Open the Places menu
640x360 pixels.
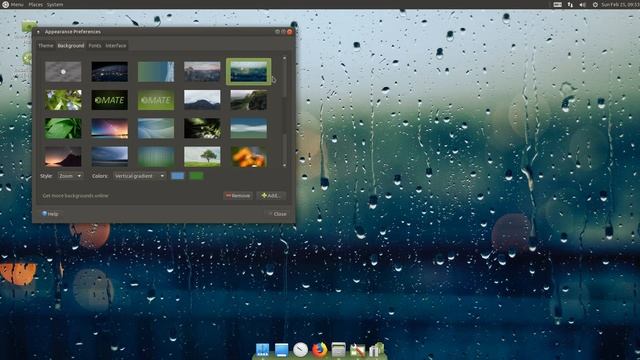[x=36, y=4]
